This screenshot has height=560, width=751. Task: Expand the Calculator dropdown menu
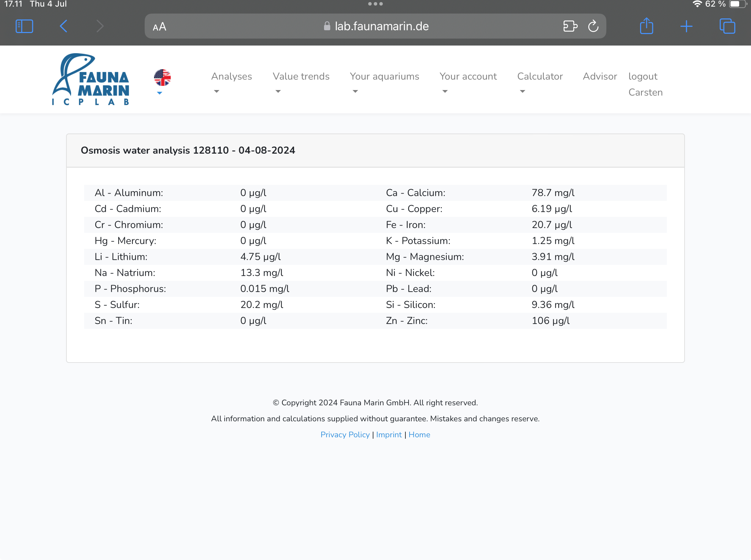pos(540,76)
